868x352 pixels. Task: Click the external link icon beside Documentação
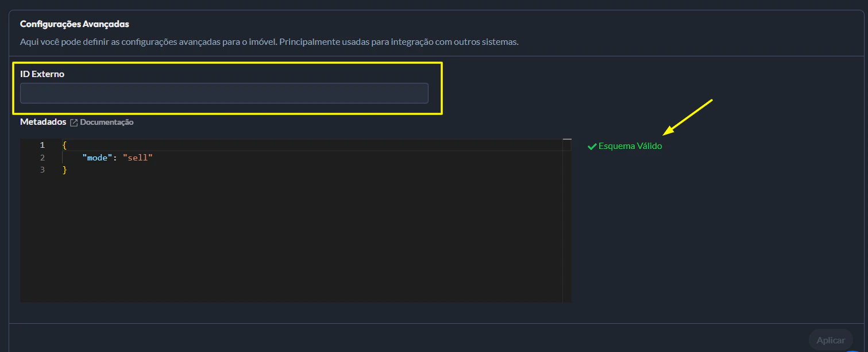tap(74, 122)
